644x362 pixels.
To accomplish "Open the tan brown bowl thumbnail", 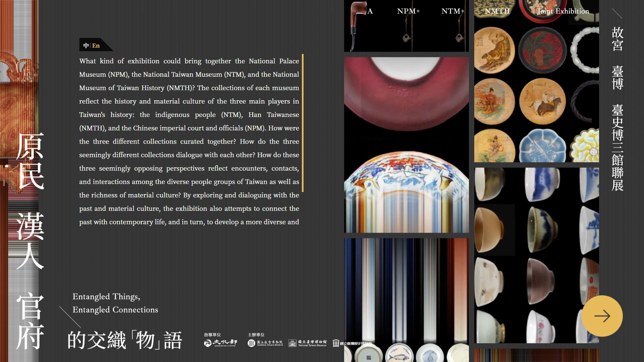I will [489, 229].
